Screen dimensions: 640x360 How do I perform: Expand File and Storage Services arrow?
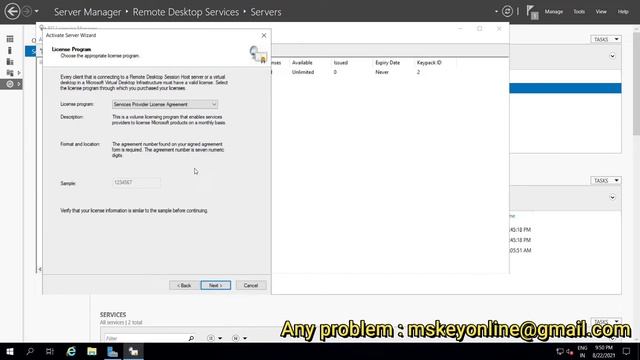pos(19,73)
